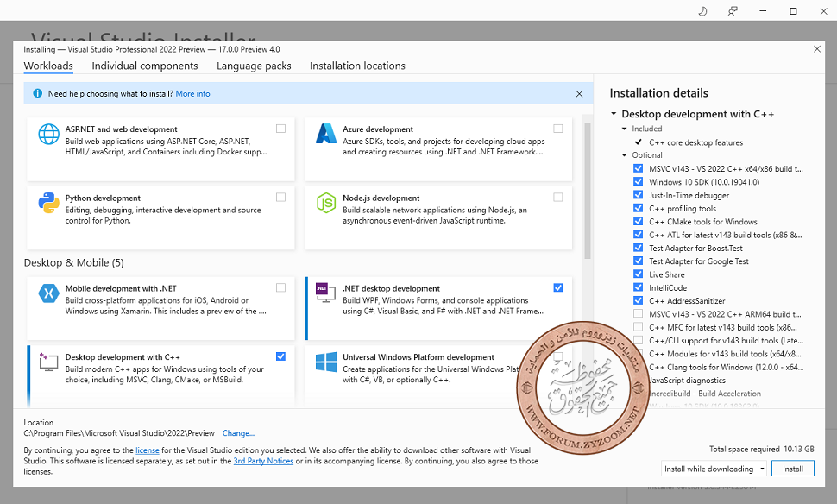837x504 pixels.
Task: Open the More info link
Action: point(192,93)
